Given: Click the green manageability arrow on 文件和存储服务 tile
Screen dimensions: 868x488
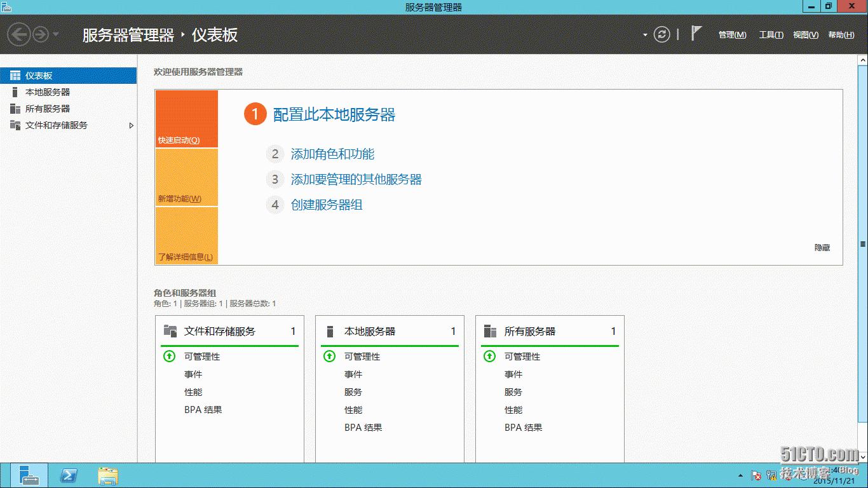Looking at the screenshot, I should [170, 356].
